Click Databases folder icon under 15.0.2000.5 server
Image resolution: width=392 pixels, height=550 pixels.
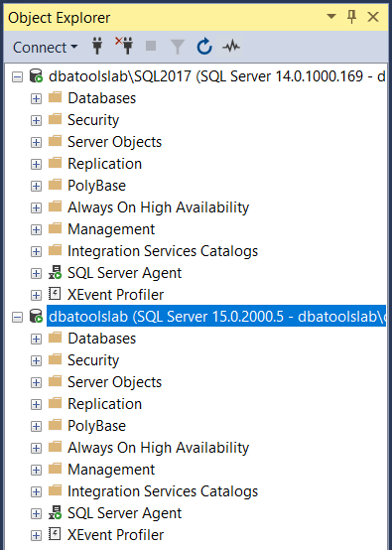click(55, 338)
